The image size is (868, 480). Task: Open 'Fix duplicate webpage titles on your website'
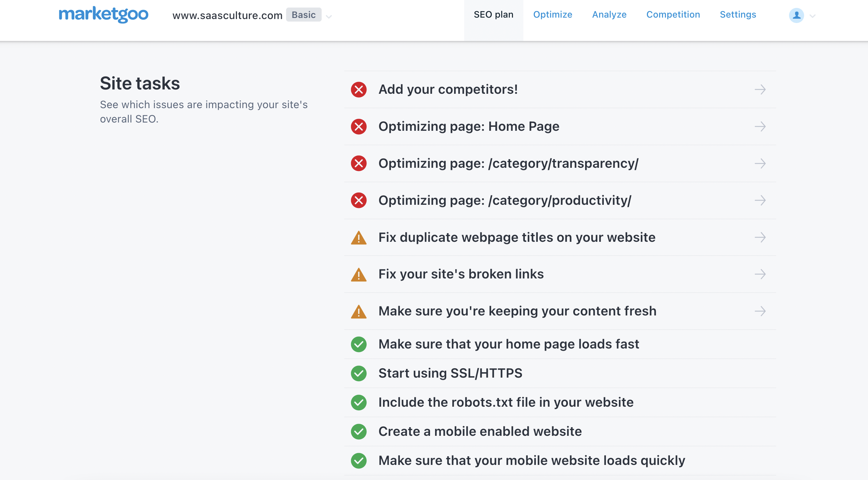pyautogui.click(x=560, y=237)
